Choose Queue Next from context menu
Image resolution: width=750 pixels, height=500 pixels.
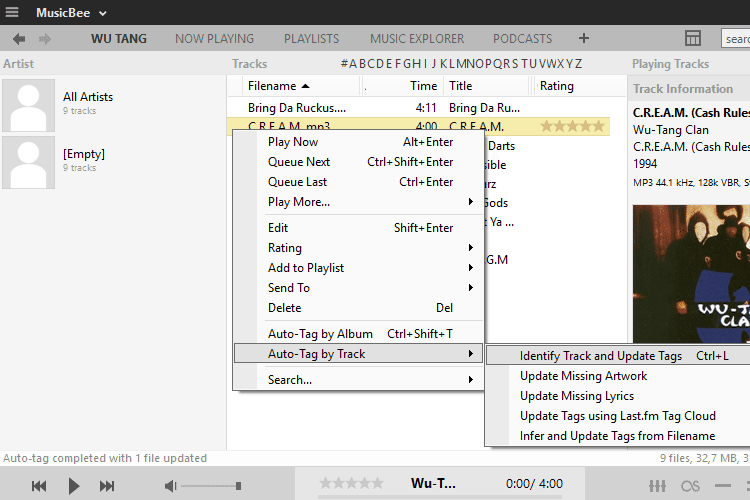coord(359,162)
